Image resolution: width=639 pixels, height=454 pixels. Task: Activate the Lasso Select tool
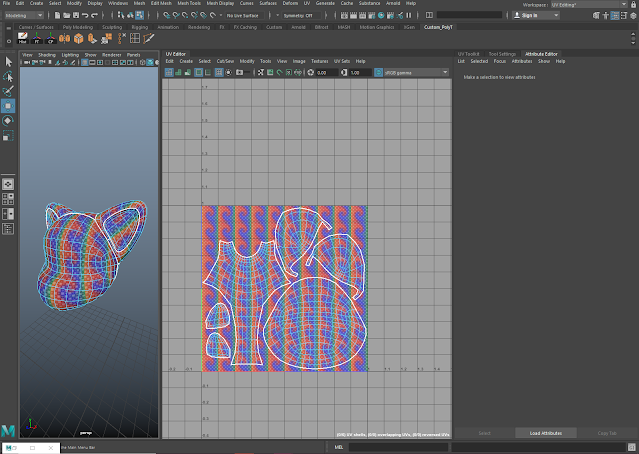(x=8, y=76)
